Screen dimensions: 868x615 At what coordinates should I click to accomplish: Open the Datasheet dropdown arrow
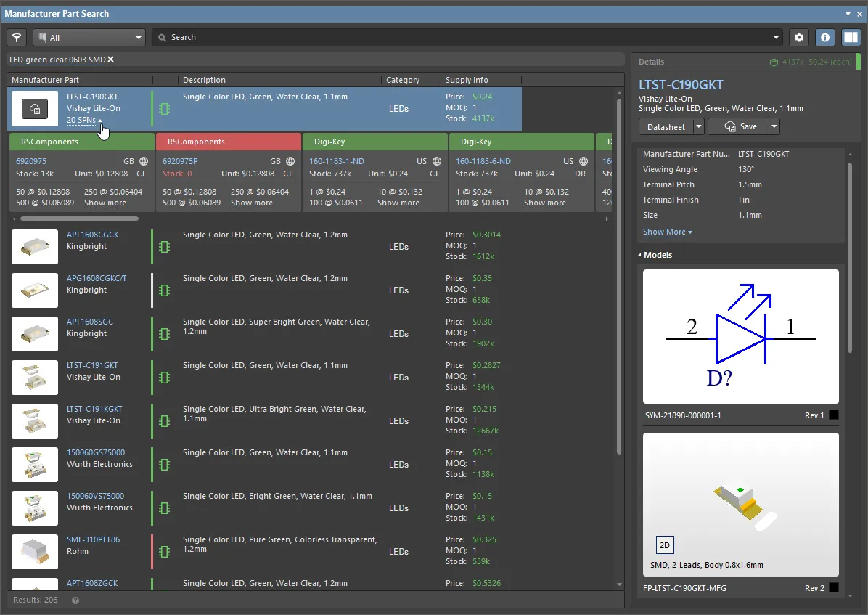click(x=699, y=127)
